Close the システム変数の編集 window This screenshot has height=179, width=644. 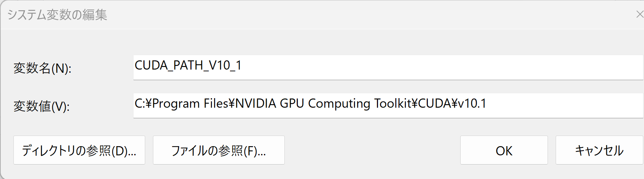[x=639, y=14]
